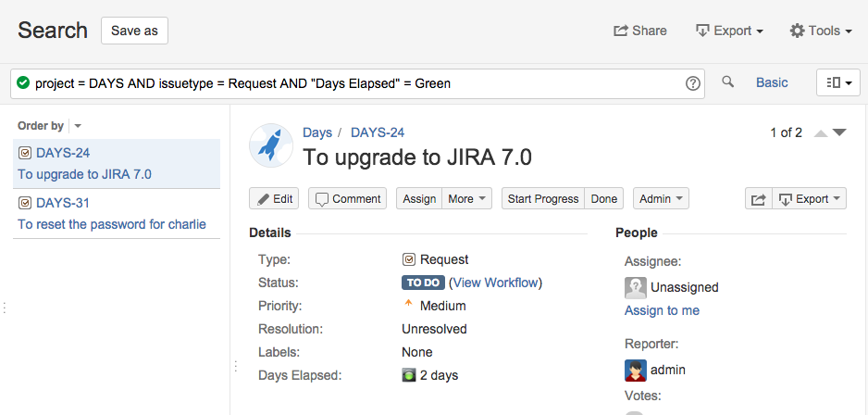The image size is (868, 415).
Task: Click the share icon beside issue Export
Action: [x=758, y=199]
